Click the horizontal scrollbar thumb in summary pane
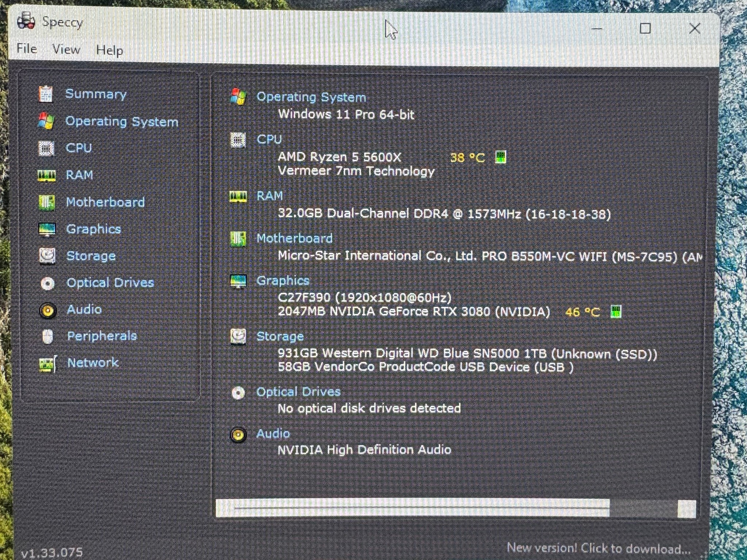The height and width of the screenshot is (560, 747). tap(422, 508)
